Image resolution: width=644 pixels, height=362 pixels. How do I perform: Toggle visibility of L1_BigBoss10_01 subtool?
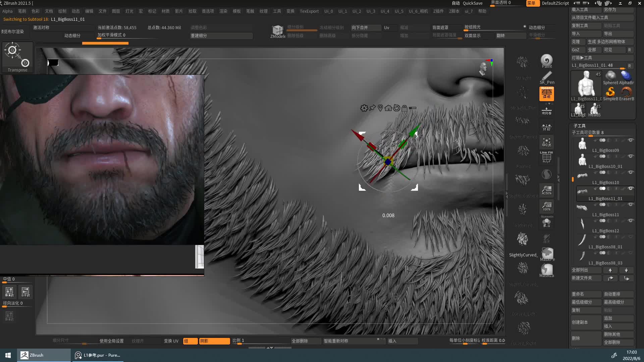pyautogui.click(x=631, y=156)
